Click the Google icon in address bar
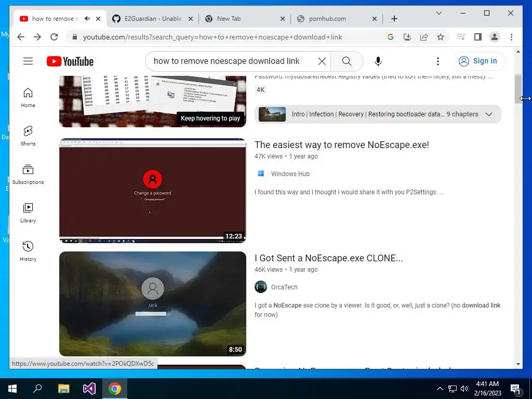 (391, 37)
